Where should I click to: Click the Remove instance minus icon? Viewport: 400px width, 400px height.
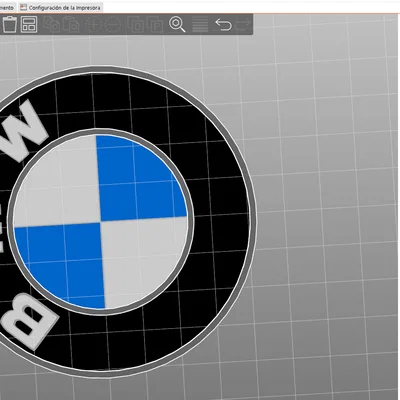pos(113,24)
